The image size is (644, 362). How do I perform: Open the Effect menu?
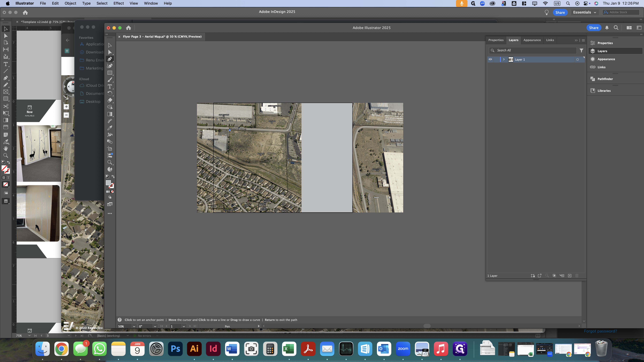[x=118, y=3]
